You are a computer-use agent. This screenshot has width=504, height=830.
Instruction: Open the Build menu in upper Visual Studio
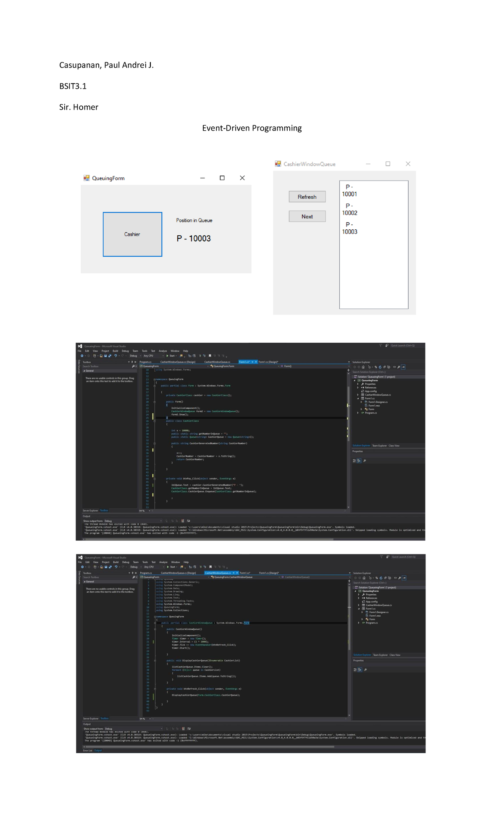click(115, 351)
